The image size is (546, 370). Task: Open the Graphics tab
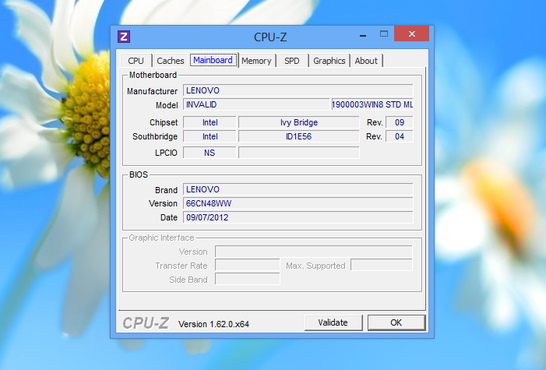point(329,61)
